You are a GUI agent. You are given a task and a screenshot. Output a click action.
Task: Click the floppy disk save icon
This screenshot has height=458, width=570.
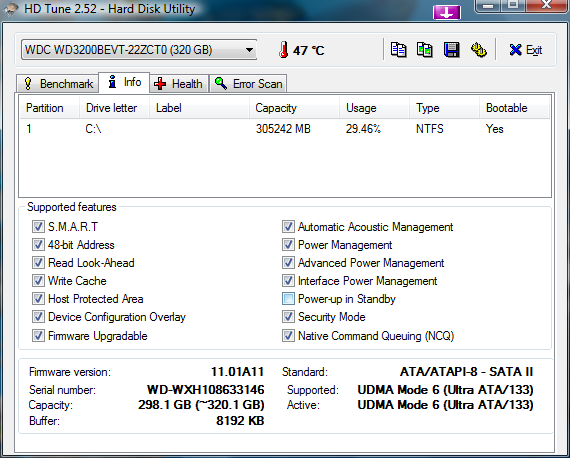pos(451,50)
